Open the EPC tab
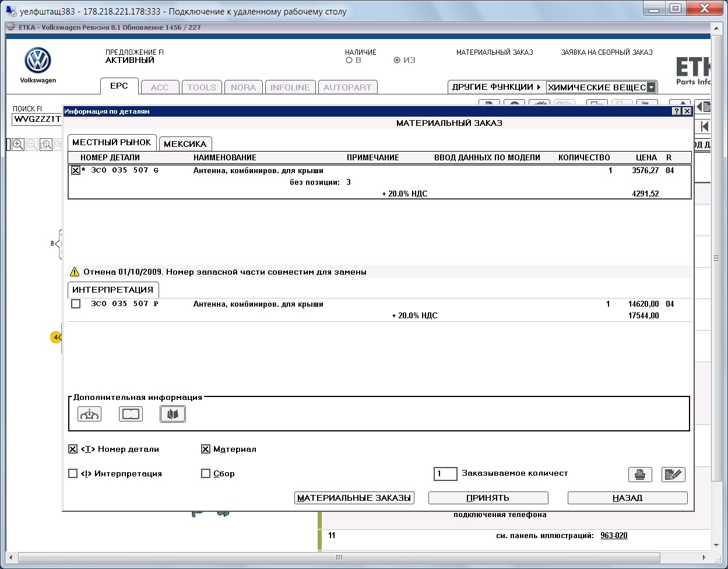 click(119, 86)
